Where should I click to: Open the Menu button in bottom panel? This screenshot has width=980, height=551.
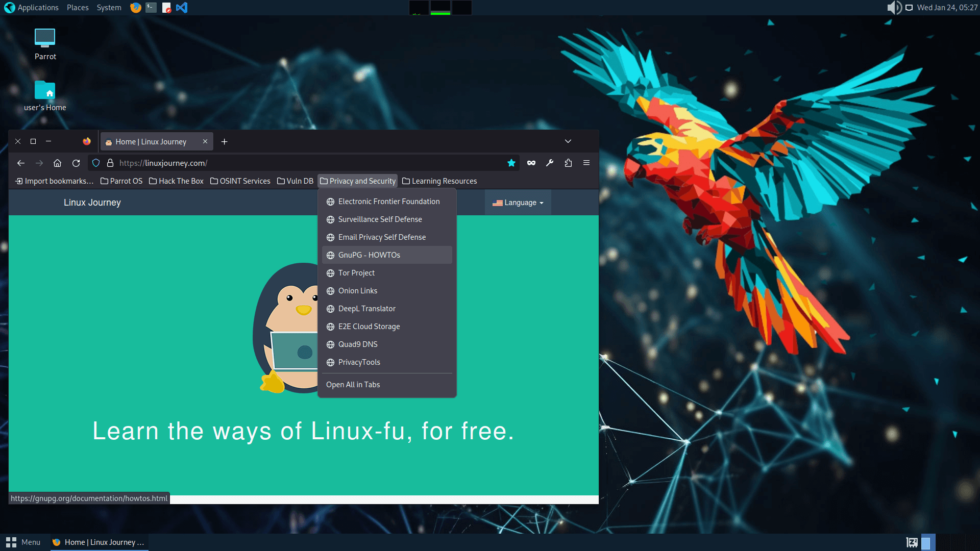coord(23,542)
